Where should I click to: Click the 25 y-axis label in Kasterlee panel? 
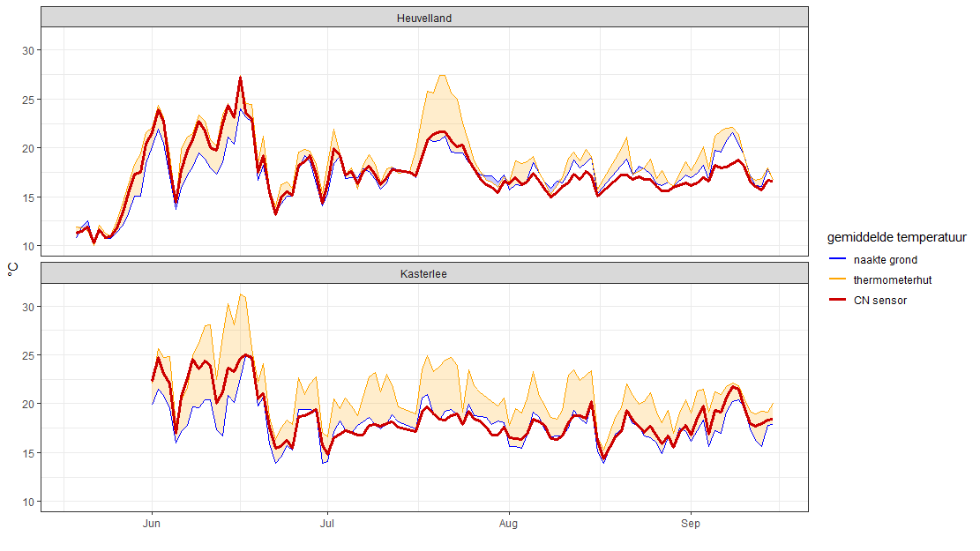click(27, 355)
